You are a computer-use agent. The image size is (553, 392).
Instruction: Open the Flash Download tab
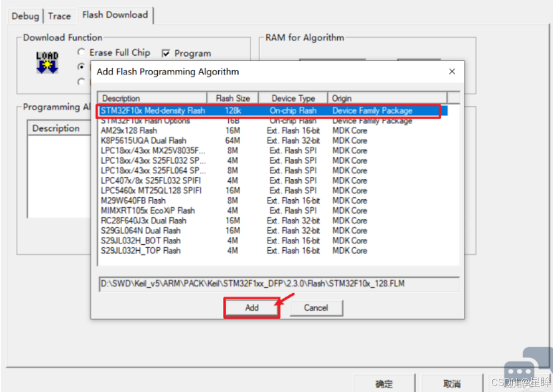[x=115, y=15]
